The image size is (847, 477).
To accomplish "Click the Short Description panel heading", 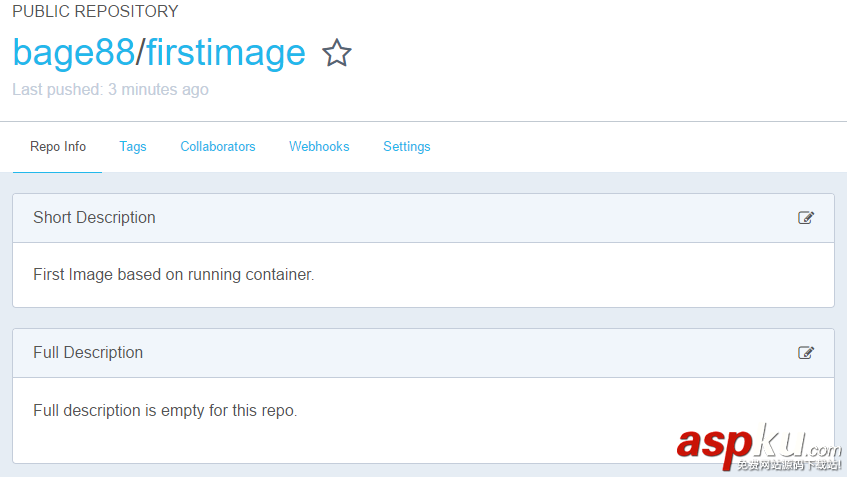I will click(x=94, y=218).
